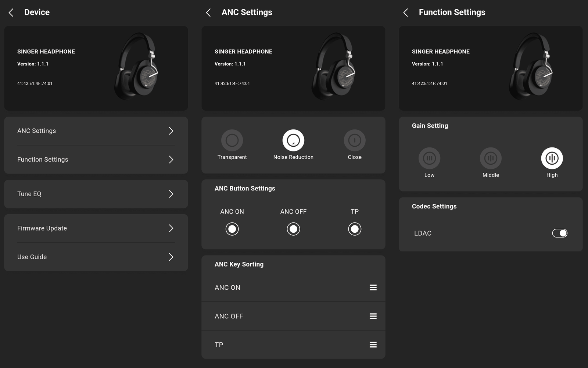Set gain to Middle
The image size is (588, 368).
tap(491, 158)
